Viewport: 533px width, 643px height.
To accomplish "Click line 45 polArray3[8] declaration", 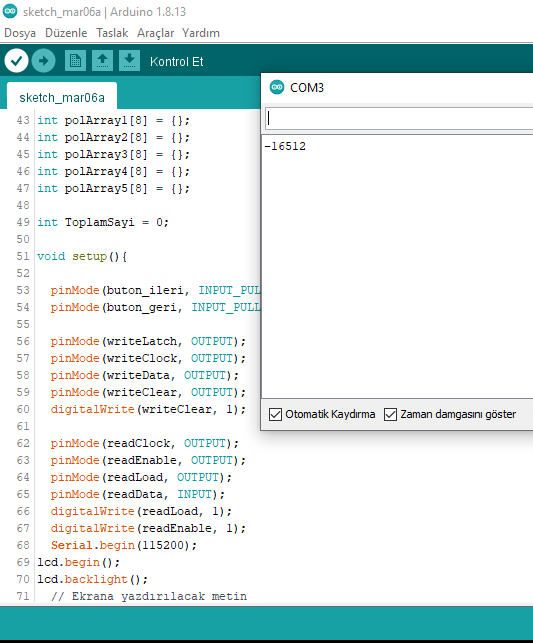I will (x=114, y=155).
